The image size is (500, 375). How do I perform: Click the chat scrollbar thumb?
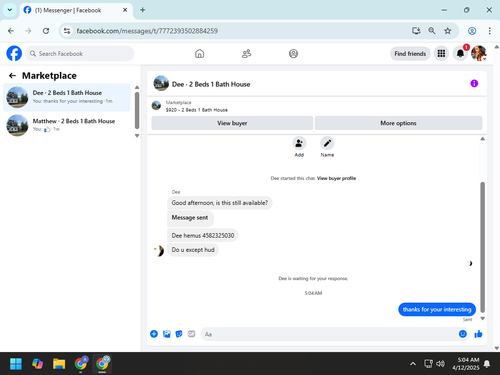click(482, 247)
